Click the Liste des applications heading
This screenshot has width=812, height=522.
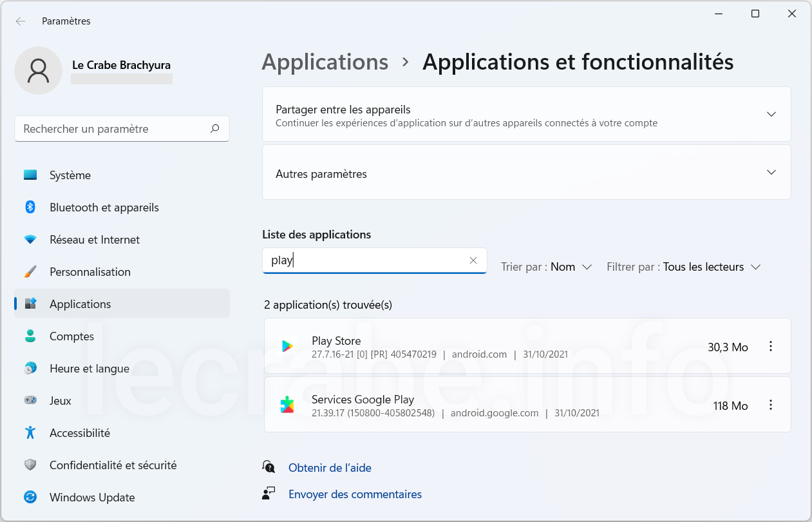(x=317, y=235)
